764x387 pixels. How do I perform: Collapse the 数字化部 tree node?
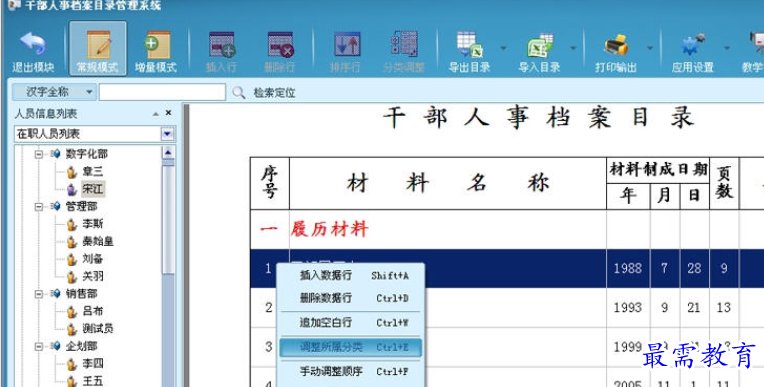point(39,154)
